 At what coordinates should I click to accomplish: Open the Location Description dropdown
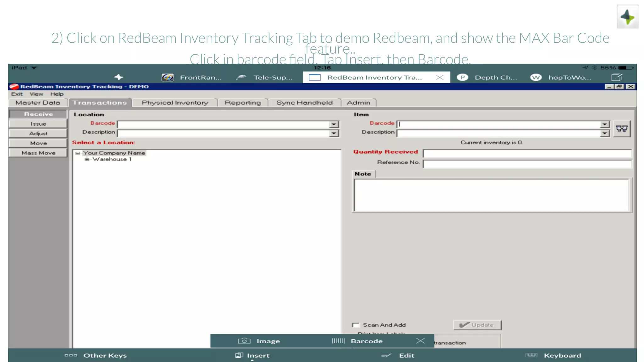334,133
